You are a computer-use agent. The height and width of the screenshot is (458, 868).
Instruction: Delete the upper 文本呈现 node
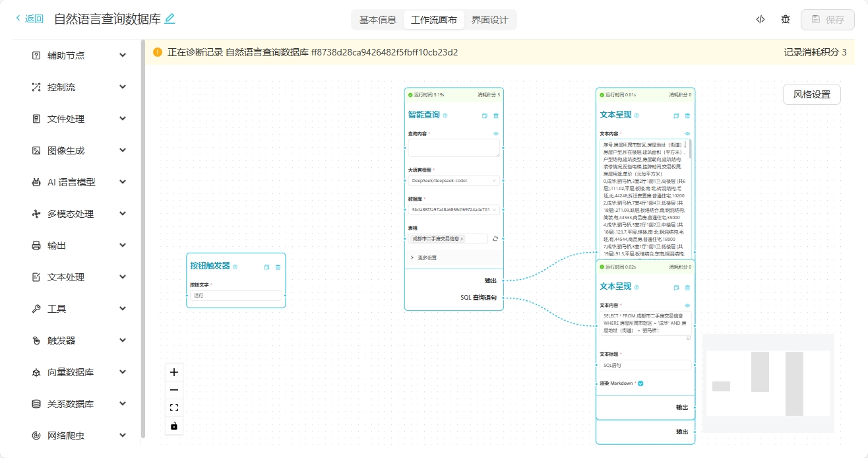click(687, 115)
